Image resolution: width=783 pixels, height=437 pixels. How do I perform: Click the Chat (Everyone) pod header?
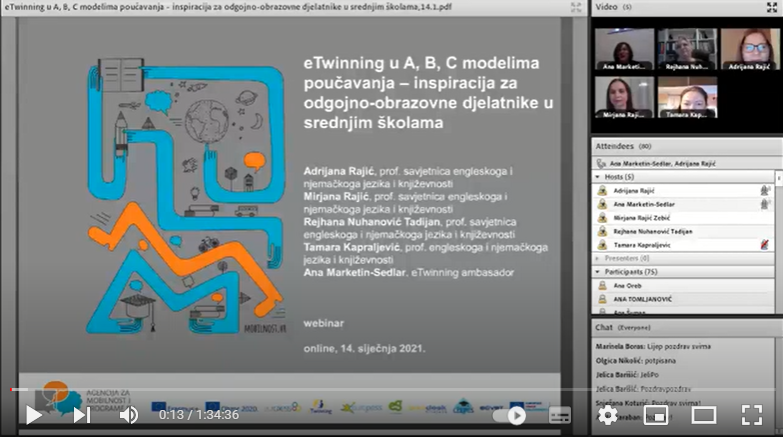tap(687, 328)
